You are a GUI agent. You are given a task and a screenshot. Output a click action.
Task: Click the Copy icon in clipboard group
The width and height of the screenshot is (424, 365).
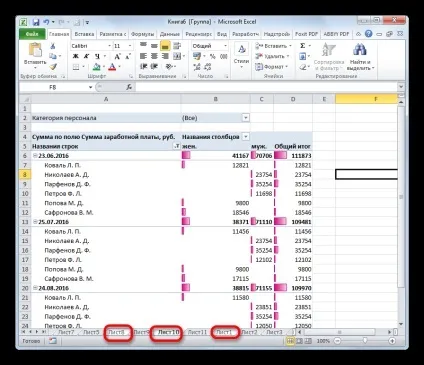53,56
